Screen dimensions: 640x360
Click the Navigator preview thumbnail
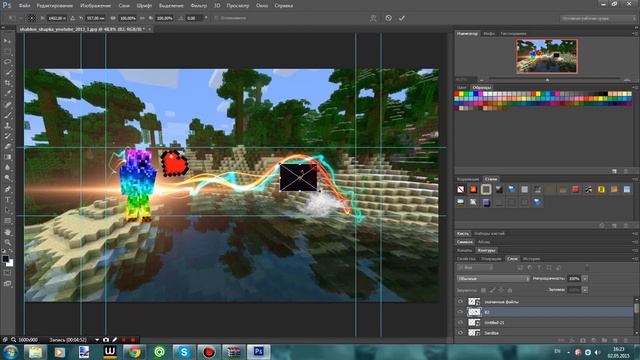[x=547, y=56]
